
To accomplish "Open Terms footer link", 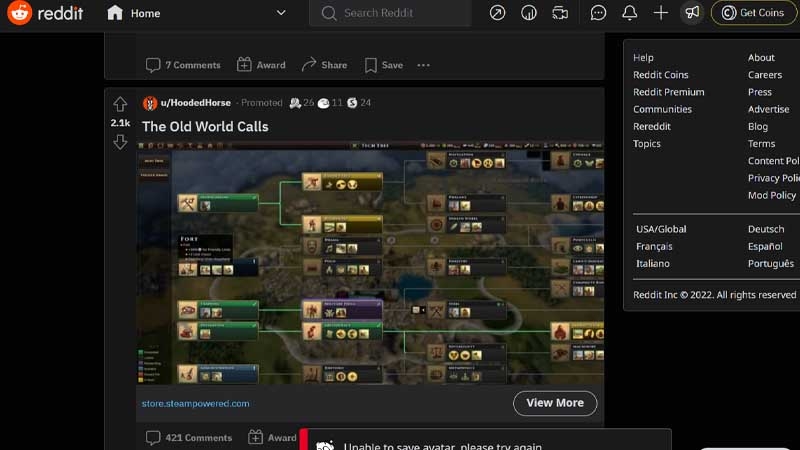I will point(761,144).
